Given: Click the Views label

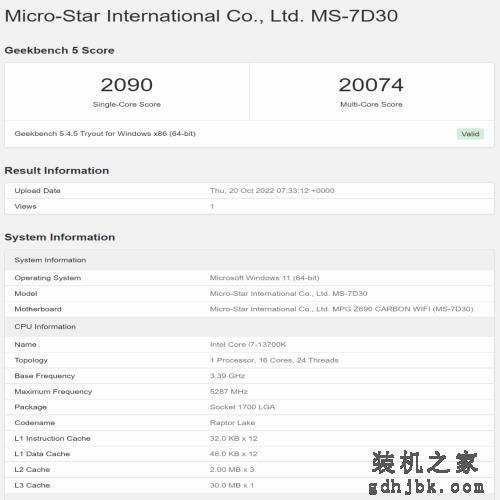Looking at the screenshot, I should click(25, 206).
